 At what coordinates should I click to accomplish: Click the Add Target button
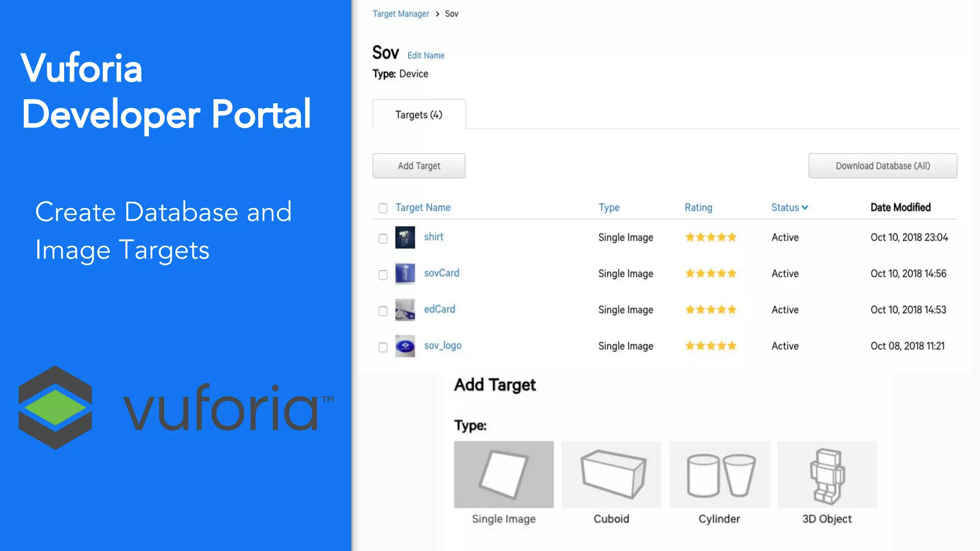419,165
